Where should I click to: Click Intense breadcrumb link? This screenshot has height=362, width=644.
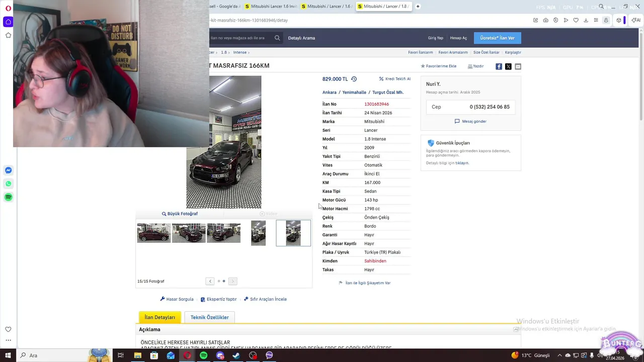pyautogui.click(x=240, y=52)
